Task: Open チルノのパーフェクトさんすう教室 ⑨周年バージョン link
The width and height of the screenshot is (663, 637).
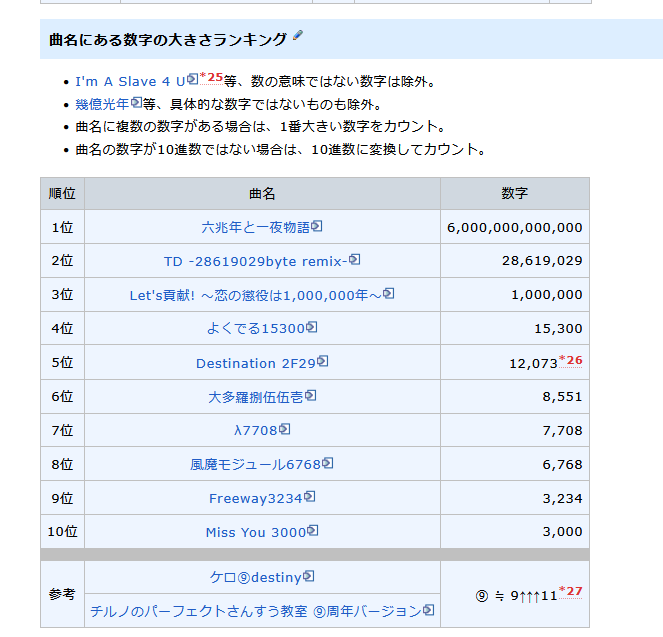Action: (256, 611)
